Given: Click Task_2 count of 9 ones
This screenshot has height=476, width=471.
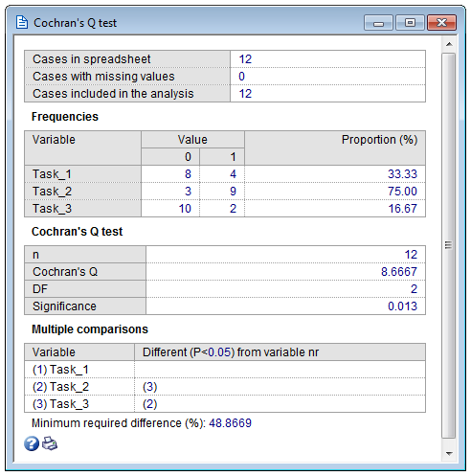Looking at the screenshot, I should coord(233,192).
